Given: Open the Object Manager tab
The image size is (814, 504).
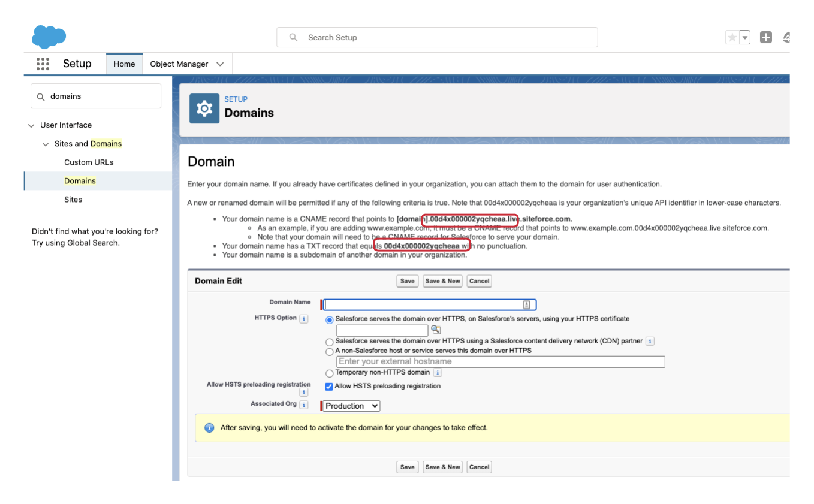Looking at the screenshot, I should coord(179,64).
